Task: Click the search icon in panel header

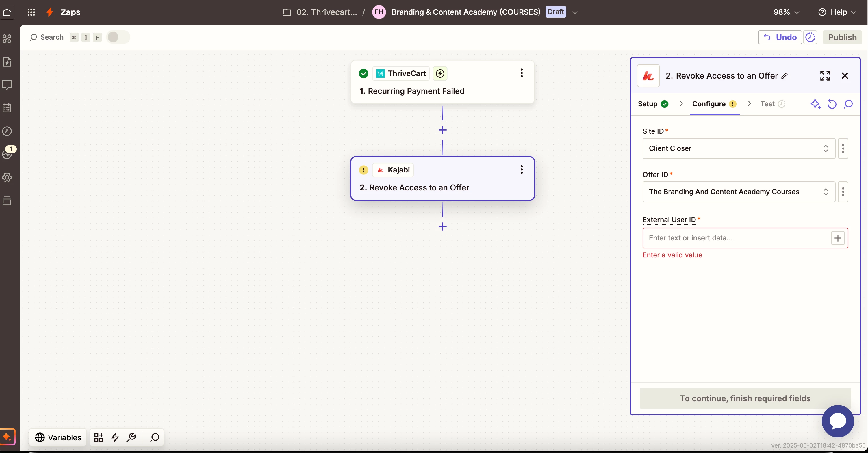Action: tap(848, 104)
